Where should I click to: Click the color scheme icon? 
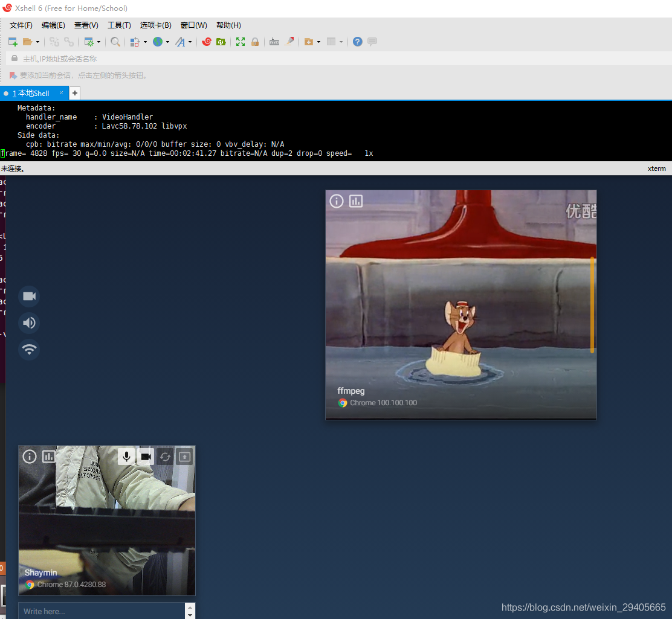pos(135,42)
